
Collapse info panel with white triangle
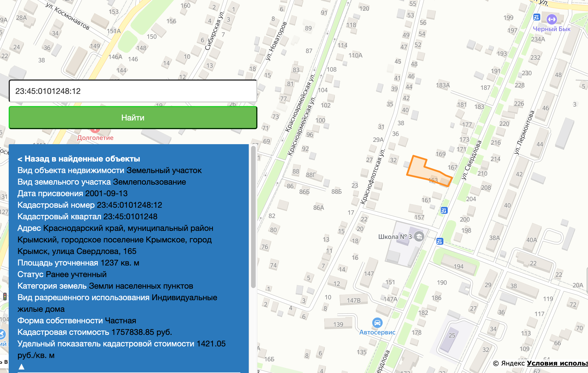point(21,367)
